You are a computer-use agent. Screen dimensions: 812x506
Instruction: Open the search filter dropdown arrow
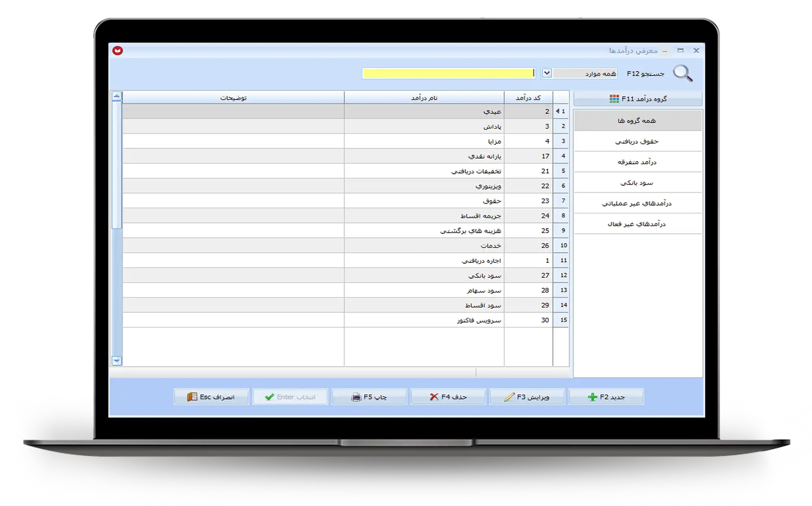tap(546, 73)
